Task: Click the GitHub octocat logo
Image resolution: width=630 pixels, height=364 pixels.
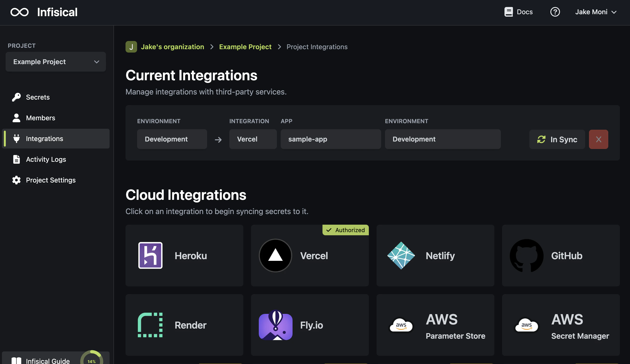Action: (526, 255)
